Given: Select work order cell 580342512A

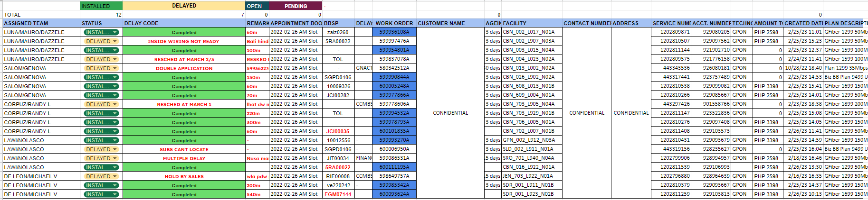Looking at the screenshot, I should point(394,68).
